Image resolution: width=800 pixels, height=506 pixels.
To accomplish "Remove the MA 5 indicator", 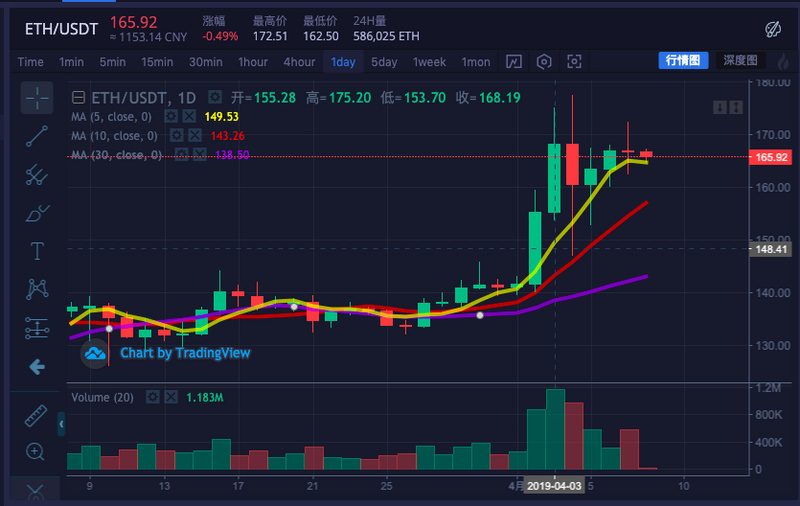I will pyautogui.click(x=189, y=117).
